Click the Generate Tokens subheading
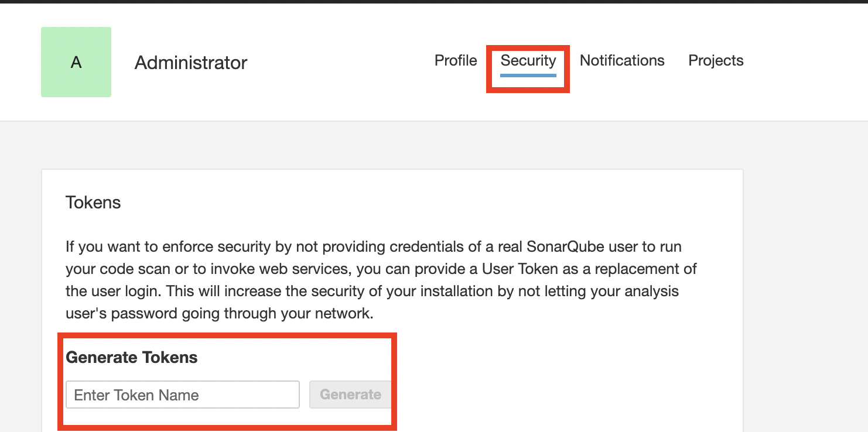This screenshot has width=868, height=432. [132, 358]
